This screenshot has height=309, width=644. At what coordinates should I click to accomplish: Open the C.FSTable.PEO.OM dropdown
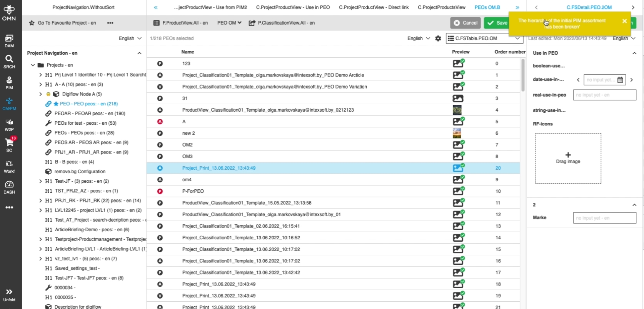pyautogui.click(x=484, y=38)
